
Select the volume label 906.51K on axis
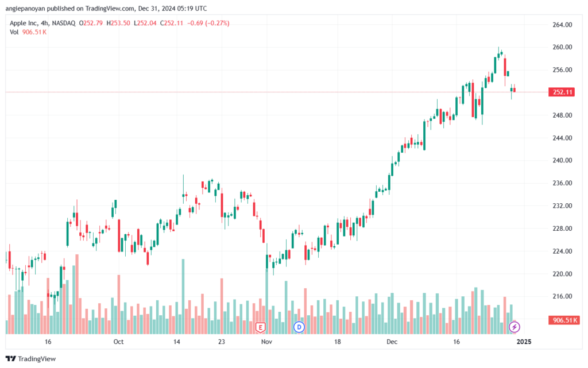point(564,320)
